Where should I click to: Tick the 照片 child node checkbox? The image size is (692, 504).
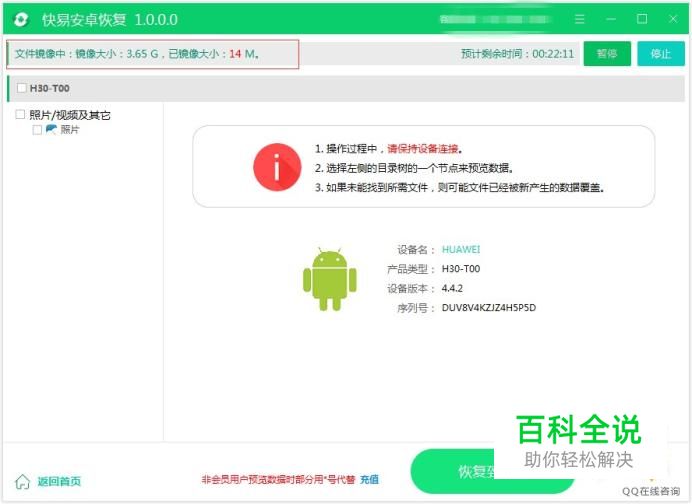[x=38, y=130]
